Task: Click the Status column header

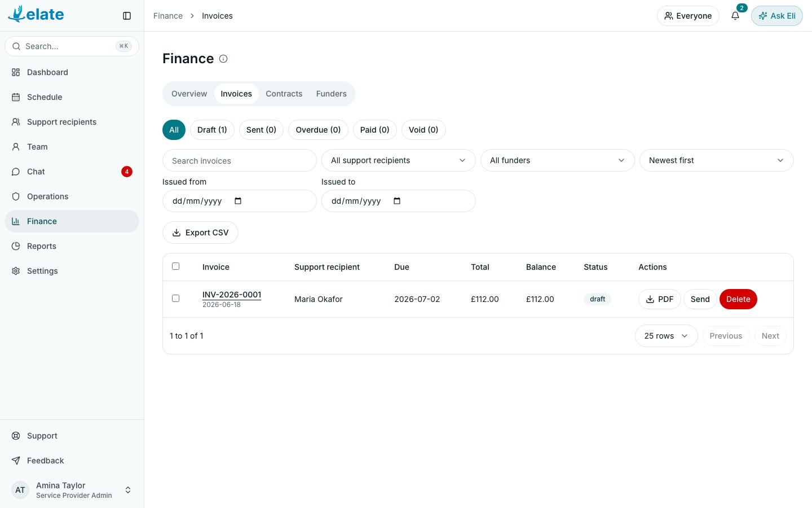Action: [595, 267]
